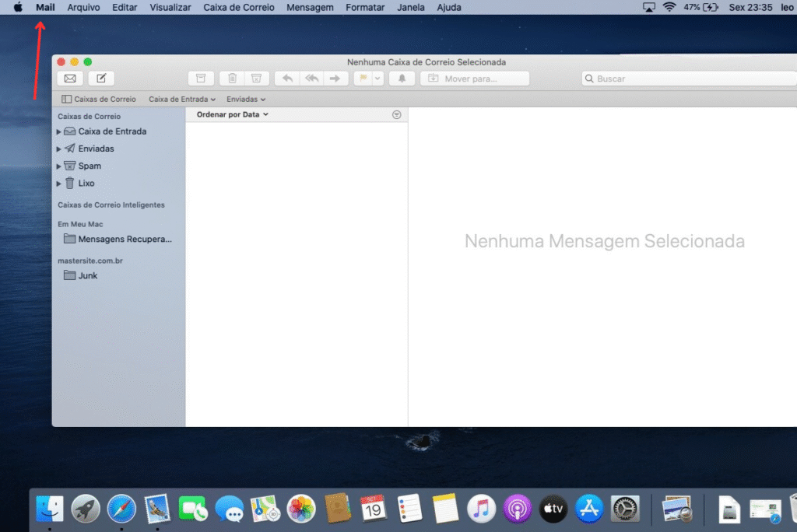
Task: Click the Reply arrow icon
Action: [287, 79]
